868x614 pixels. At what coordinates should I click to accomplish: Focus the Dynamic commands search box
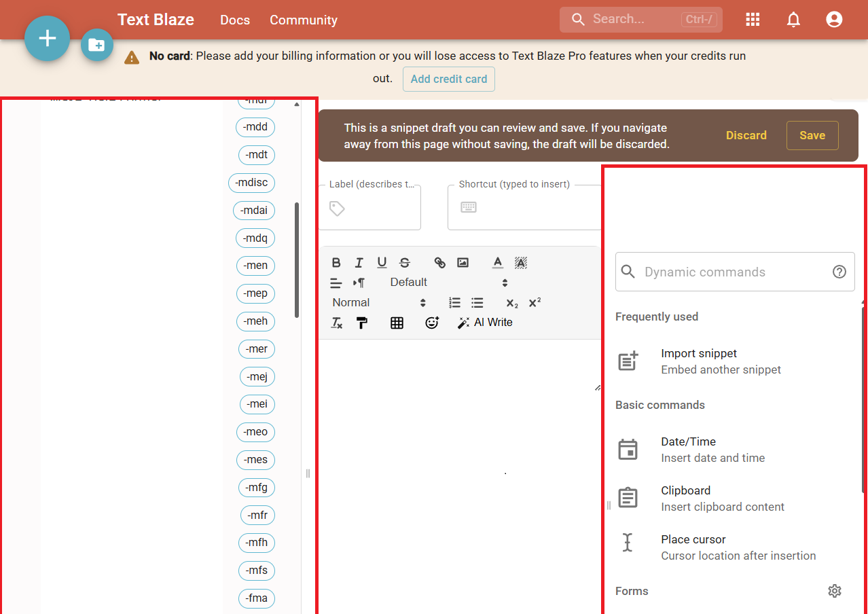[x=735, y=272]
